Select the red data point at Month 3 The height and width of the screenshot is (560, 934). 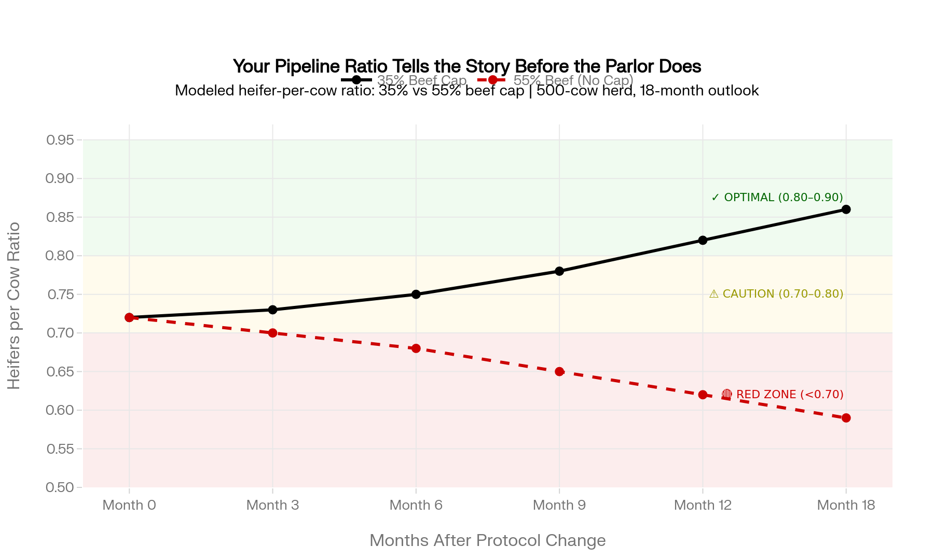(x=273, y=333)
